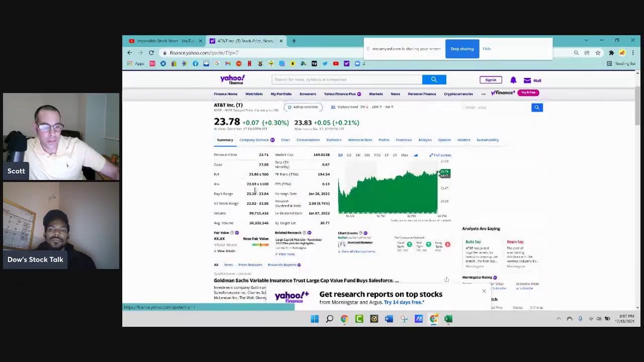Share the Goldman Sachs article via share icon
The height and width of the screenshot is (362, 644).
[x=446, y=280]
